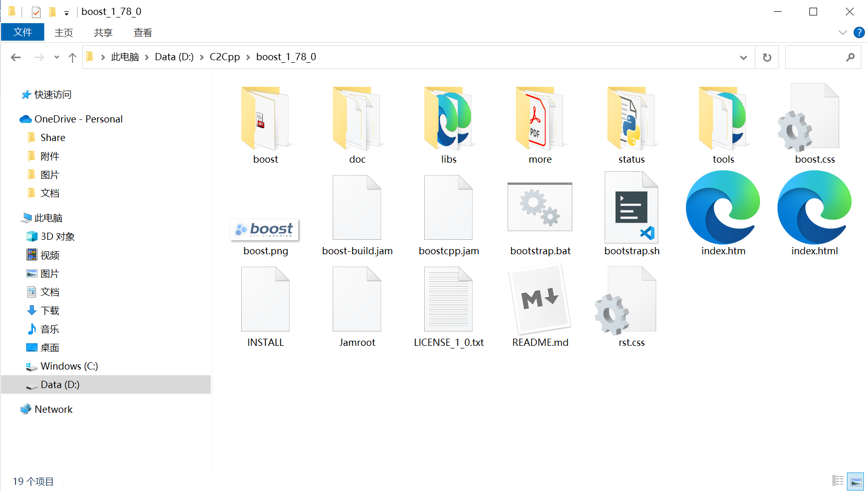Expand the ribbon with chevron

pos(842,32)
